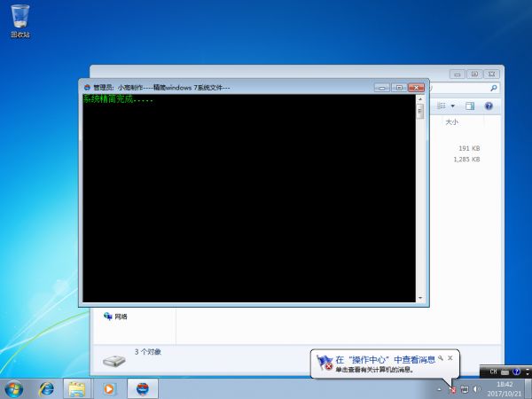This screenshot has height=399, width=532.
Task: Change view icon in Explorer toolbar
Action: tap(442, 106)
